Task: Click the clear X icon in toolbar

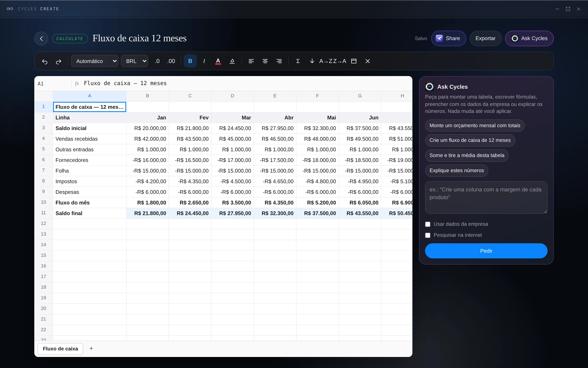Action: pyautogui.click(x=367, y=61)
